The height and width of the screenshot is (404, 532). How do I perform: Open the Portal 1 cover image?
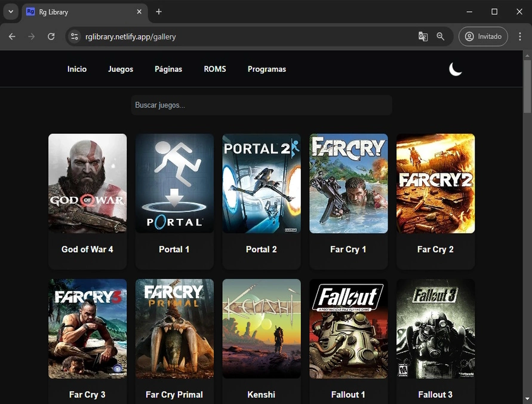[x=174, y=183]
